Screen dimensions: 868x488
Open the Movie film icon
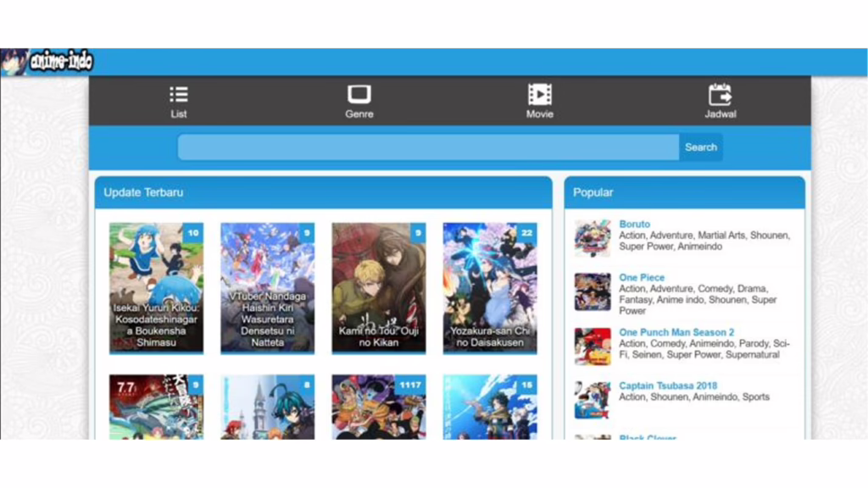click(x=540, y=95)
